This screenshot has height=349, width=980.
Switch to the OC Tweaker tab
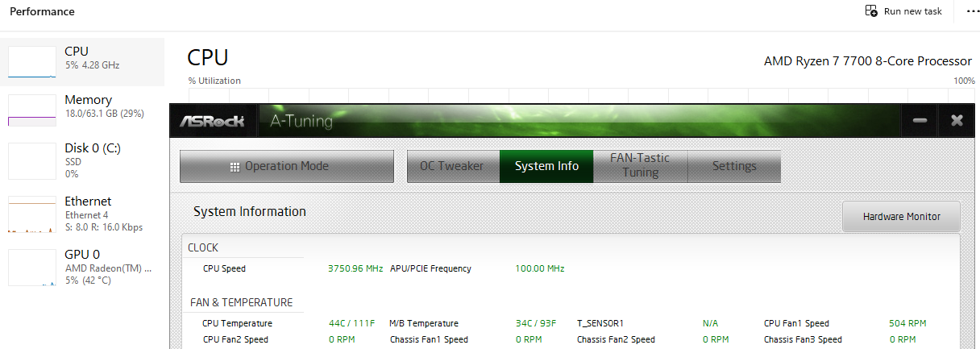[x=453, y=166]
